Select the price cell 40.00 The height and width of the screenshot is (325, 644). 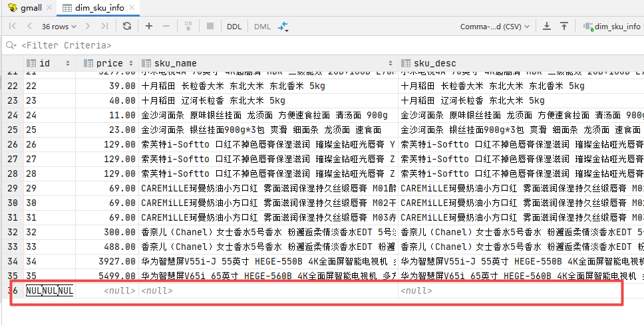click(x=107, y=100)
